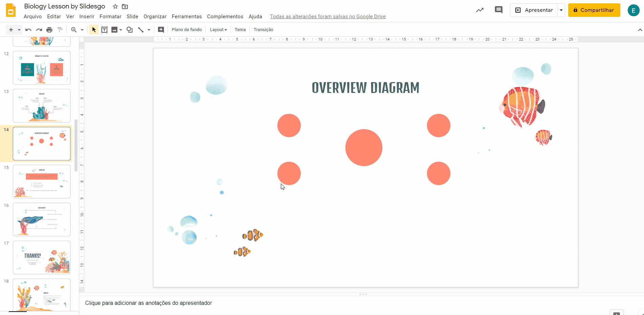The image size is (644, 315).
Task: Select the bottom-right coral circle
Action: (439, 173)
